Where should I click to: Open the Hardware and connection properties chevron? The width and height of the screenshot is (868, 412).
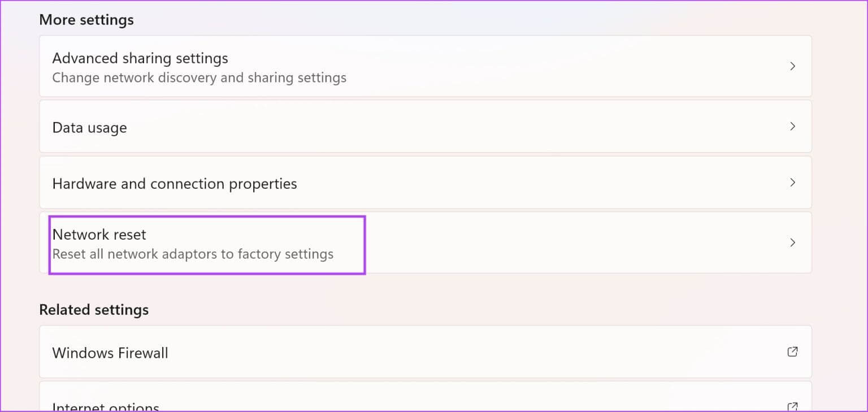(x=792, y=183)
